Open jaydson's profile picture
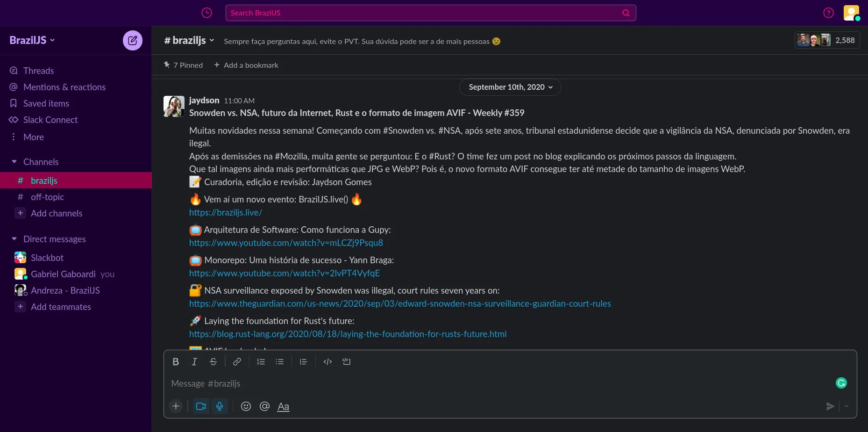 [174, 106]
